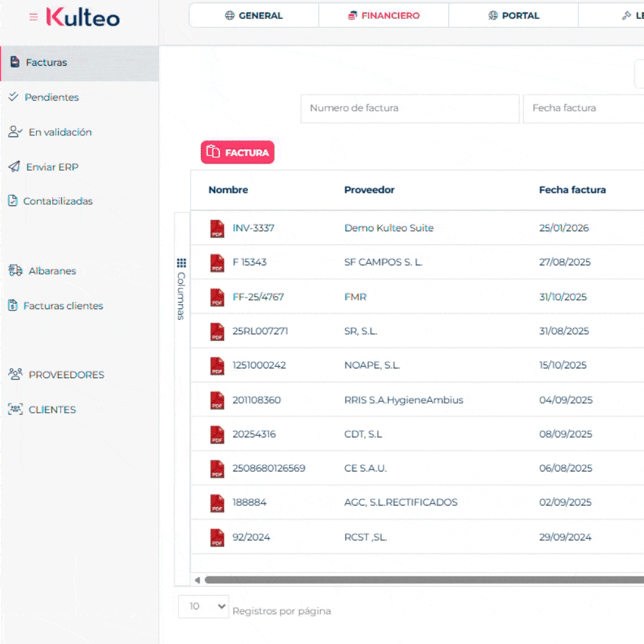Select the Pendientes checkmark icon

pyautogui.click(x=14, y=97)
